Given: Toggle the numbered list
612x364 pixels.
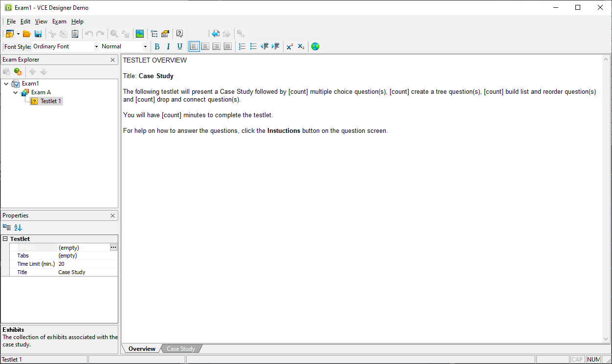Looking at the screenshot, I should point(242,46).
